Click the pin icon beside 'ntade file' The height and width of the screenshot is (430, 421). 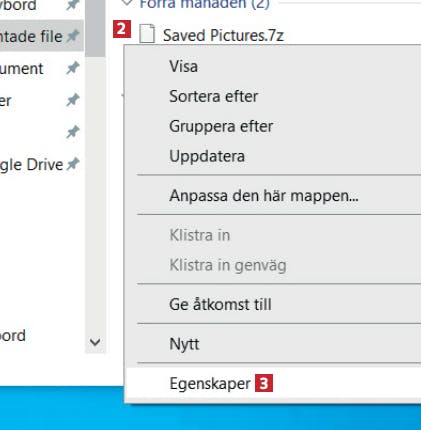(73, 36)
